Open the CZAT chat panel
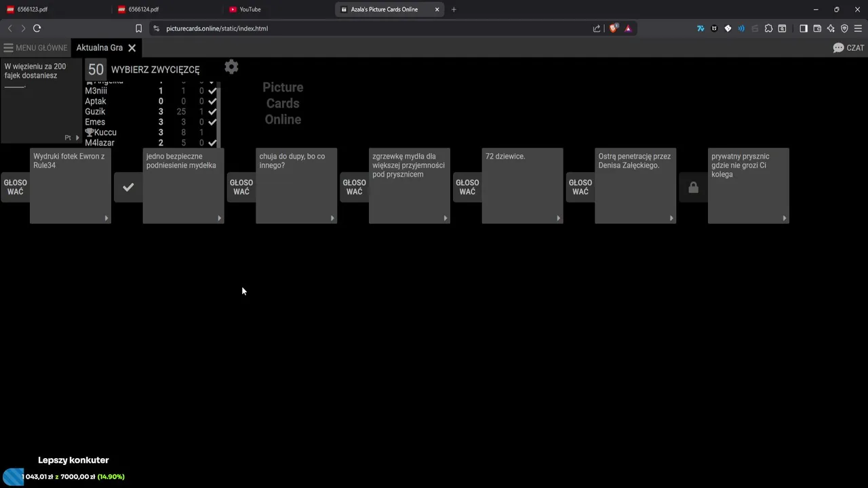The width and height of the screenshot is (868, 488). pos(848,48)
